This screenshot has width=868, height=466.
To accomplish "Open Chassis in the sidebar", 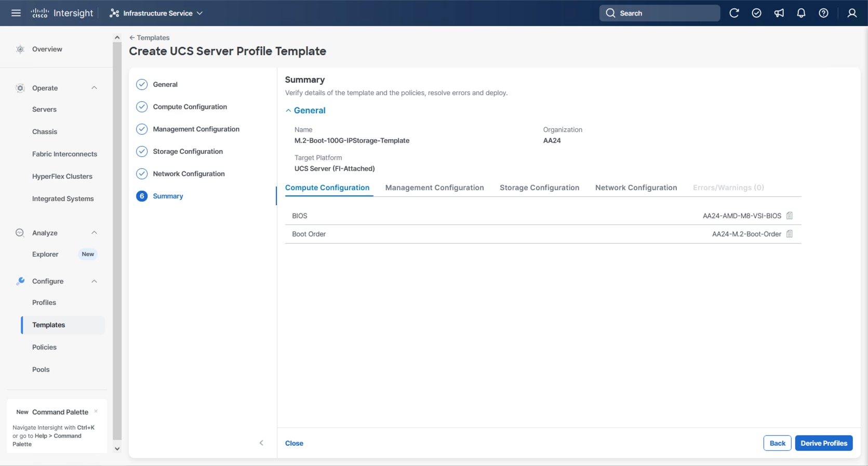I will pyautogui.click(x=45, y=132).
